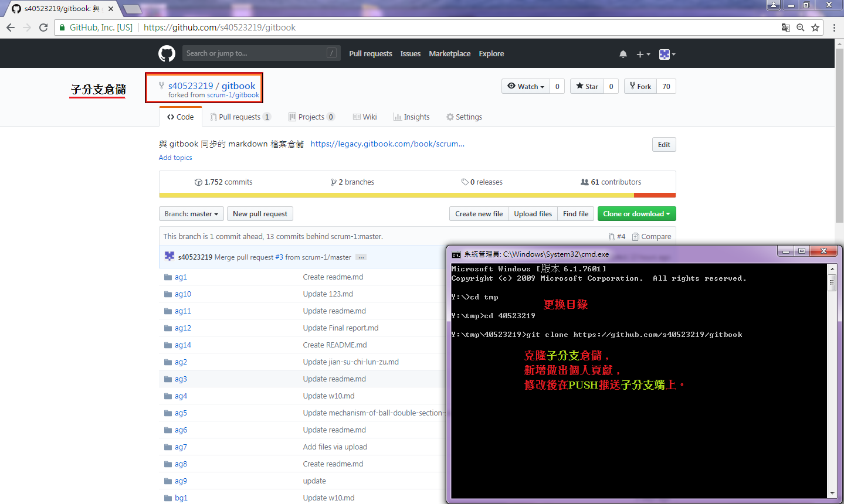This screenshot has width=844, height=504.
Task: Open the Watch dropdown button
Action: (x=526, y=86)
